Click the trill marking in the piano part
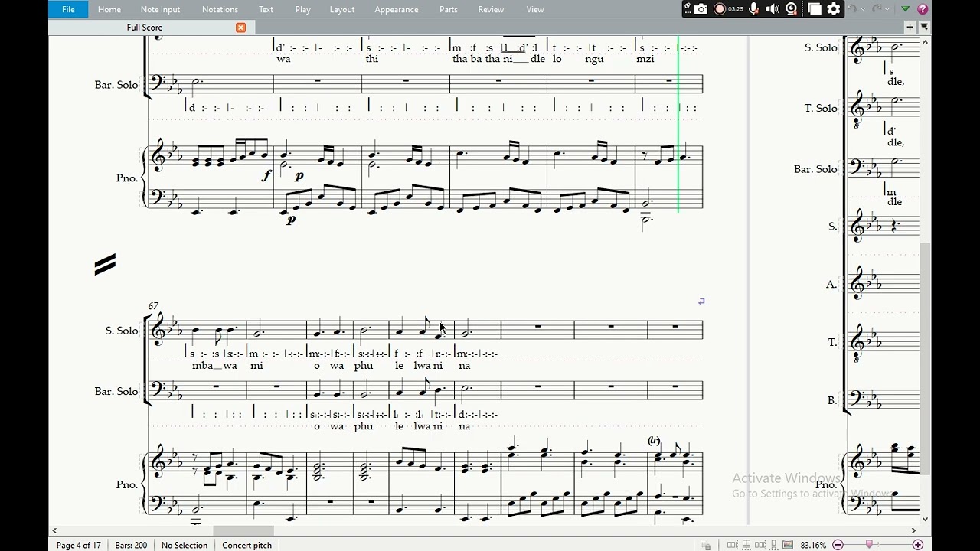Viewport: 980px width, 551px height. coord(654,441)
